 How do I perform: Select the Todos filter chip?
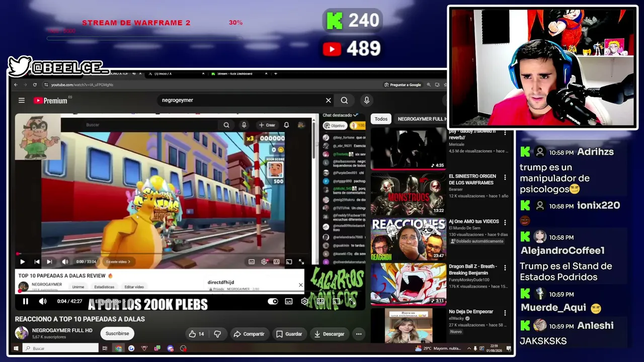[x=381, y=119]
